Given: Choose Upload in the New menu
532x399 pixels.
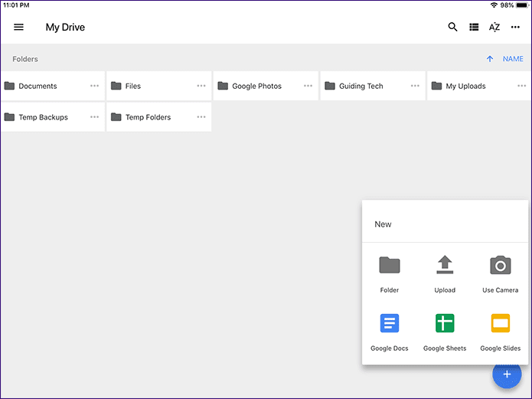Looking at the screenshot, I should coord(445,274).
